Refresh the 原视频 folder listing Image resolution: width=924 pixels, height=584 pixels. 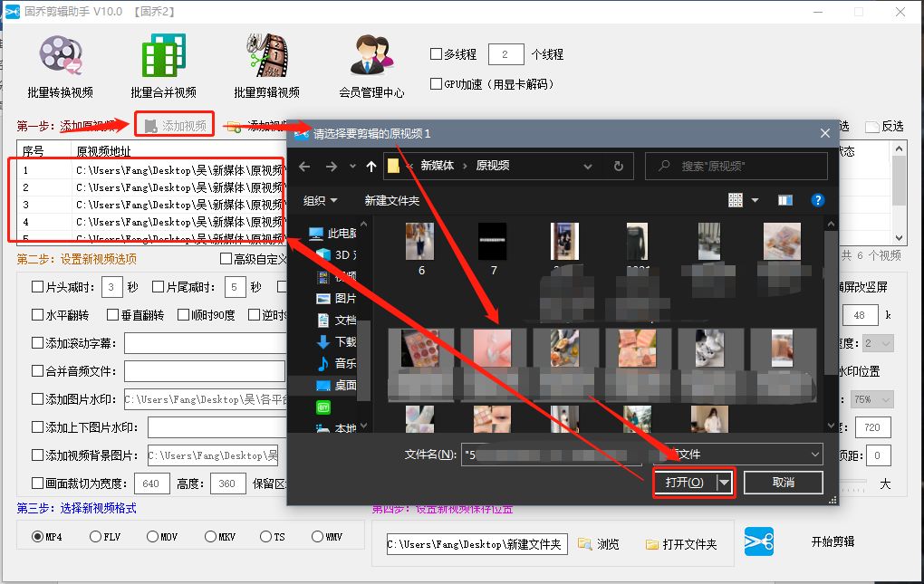(x=618, y=167)
